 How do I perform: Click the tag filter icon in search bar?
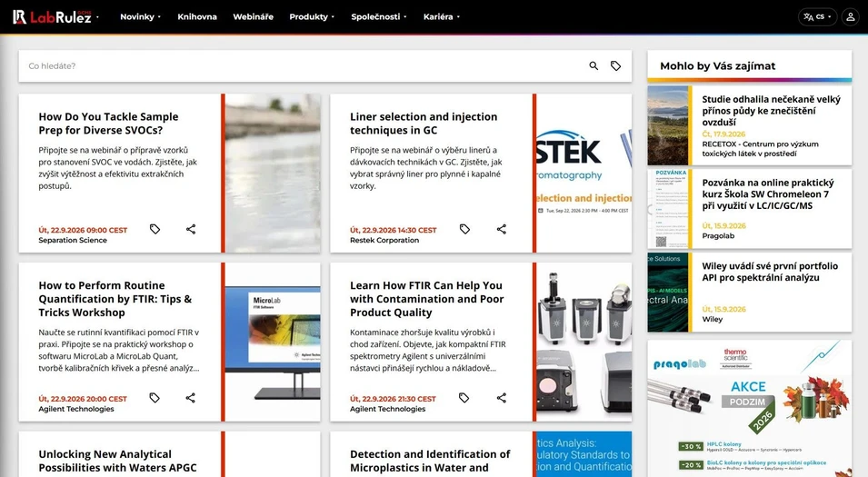point(615,65)
